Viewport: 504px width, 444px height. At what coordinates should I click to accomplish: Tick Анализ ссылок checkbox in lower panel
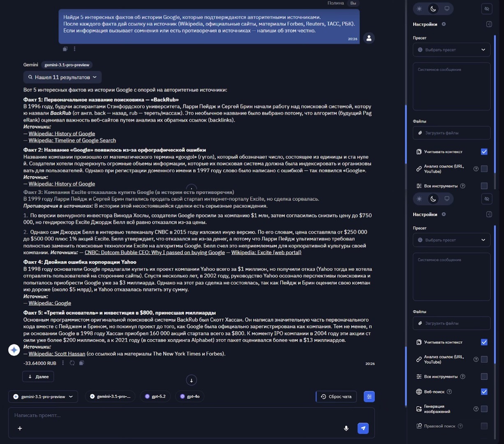coord(484,359)
